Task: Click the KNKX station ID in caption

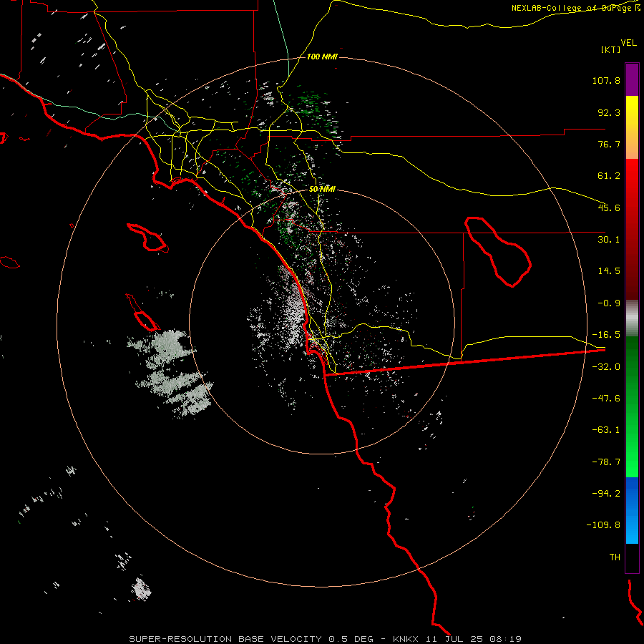Action: pyautogui.click(x=406, y=639)
